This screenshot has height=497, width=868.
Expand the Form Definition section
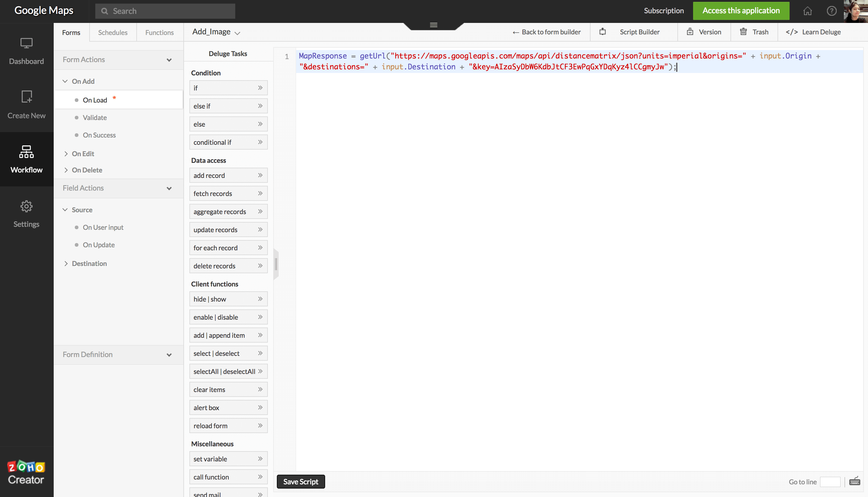[169, 355]
